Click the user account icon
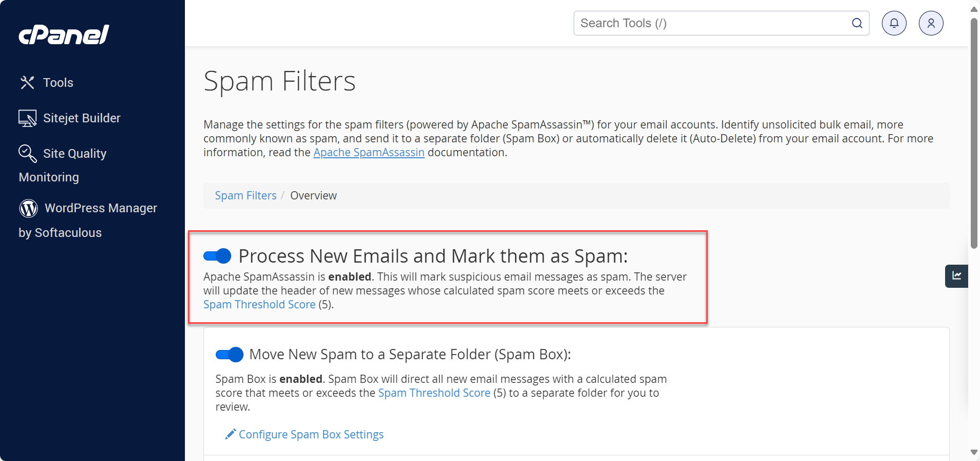 (x=931, y=23)
